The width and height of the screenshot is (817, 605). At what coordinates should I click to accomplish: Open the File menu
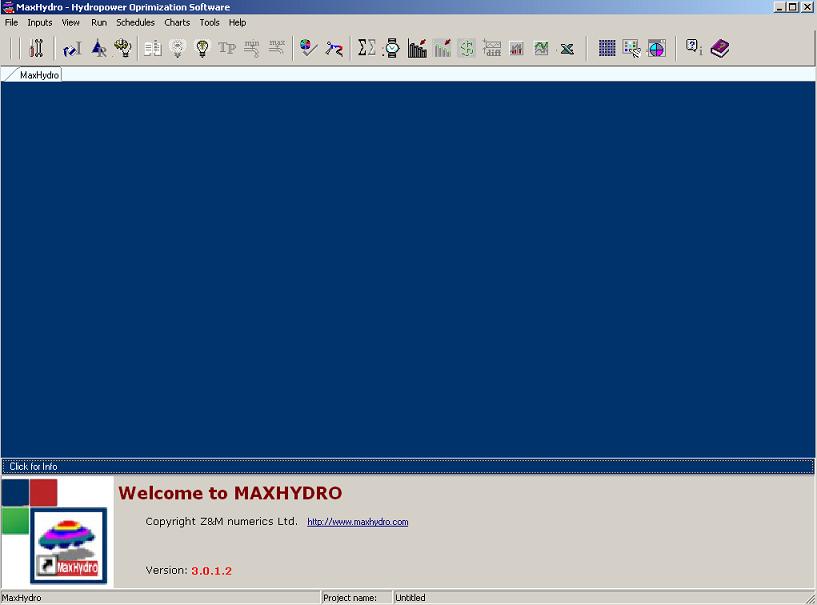coord(11,22)
